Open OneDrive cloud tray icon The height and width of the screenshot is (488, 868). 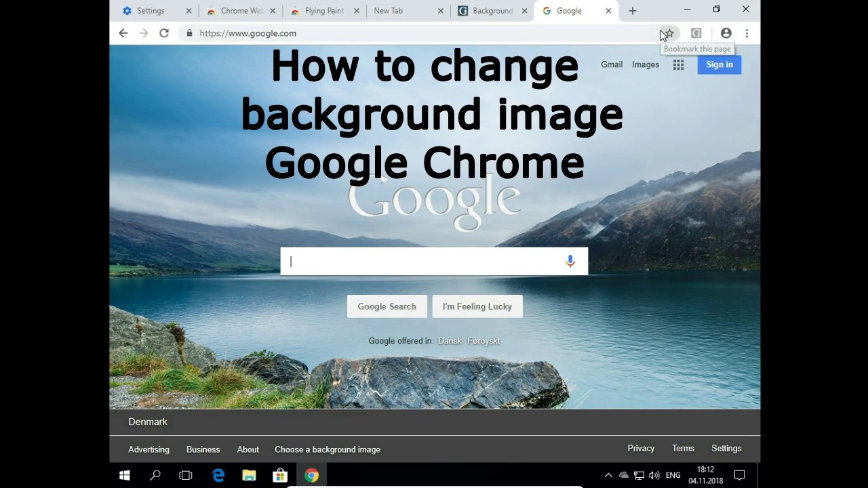tap(624, 476)
